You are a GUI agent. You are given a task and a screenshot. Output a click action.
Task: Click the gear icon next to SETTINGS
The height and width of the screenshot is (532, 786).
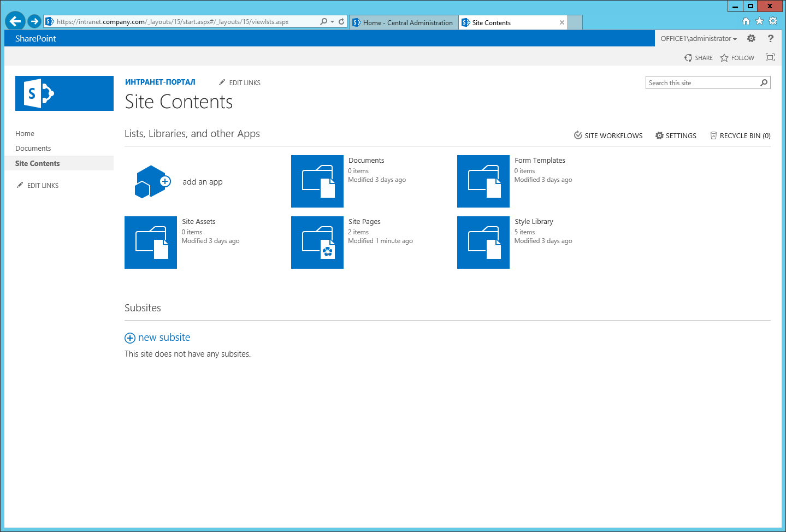[659, 135]
